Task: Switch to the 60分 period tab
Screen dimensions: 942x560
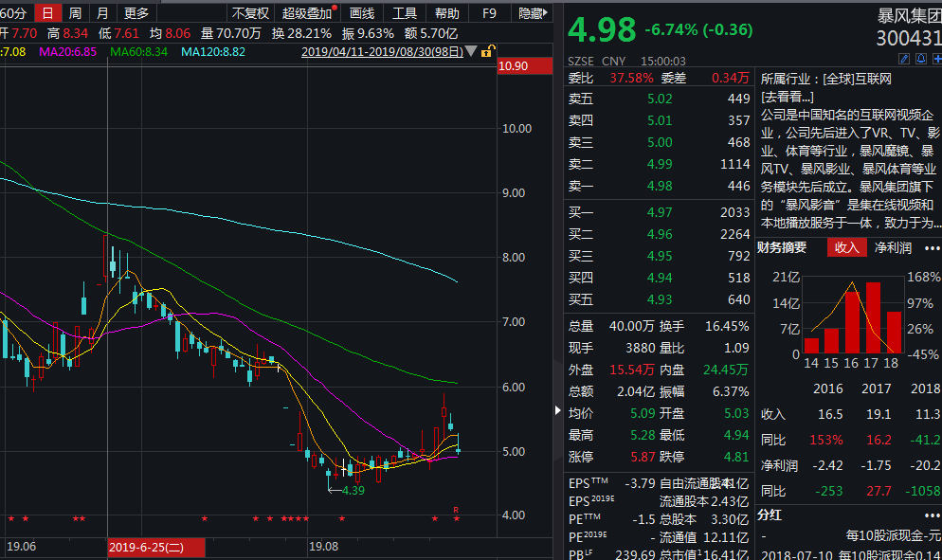Action: 14,12
